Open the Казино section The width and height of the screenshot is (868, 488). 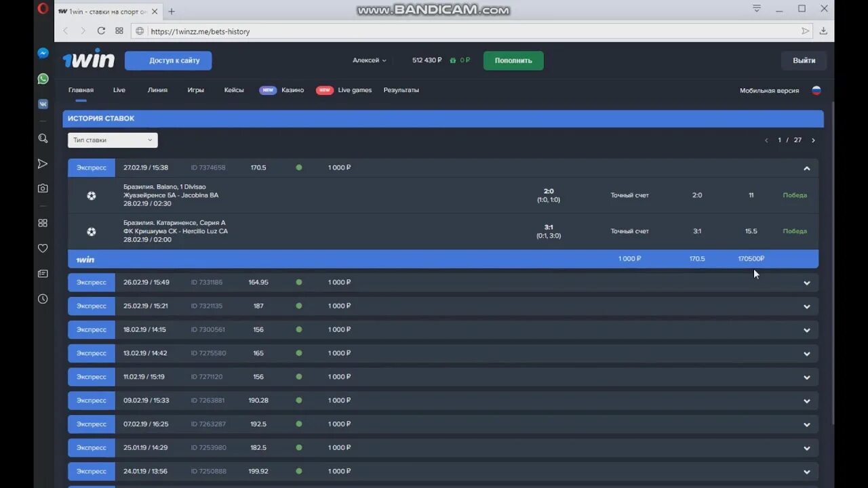pyautogui.click(x=292, y=90)
